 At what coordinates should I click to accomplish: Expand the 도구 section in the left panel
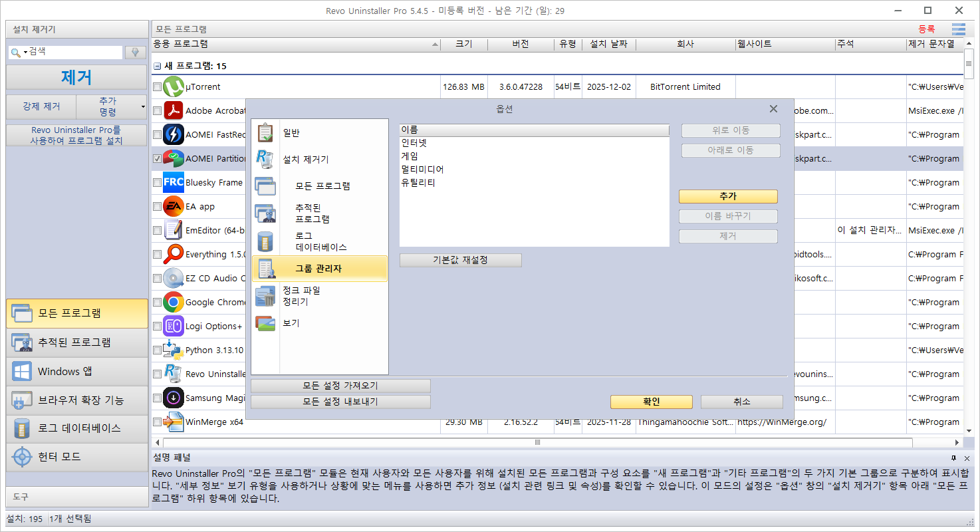pyautogui.click(x=77, y=497)
